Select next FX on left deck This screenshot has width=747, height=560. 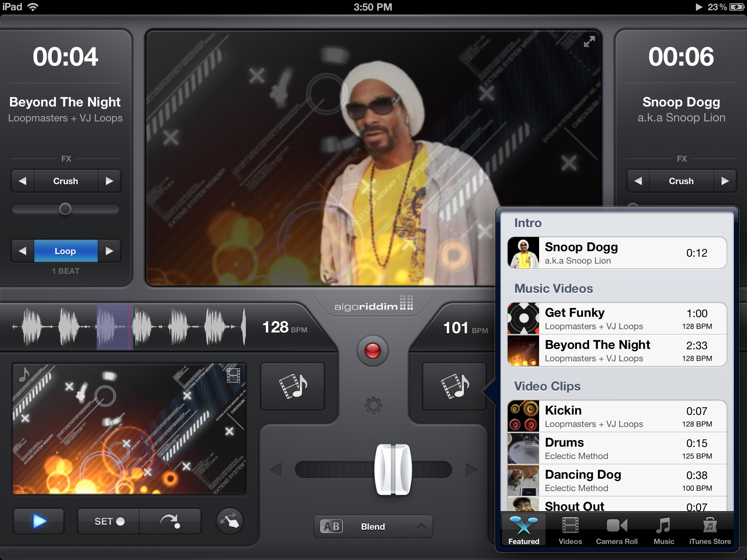109,181
